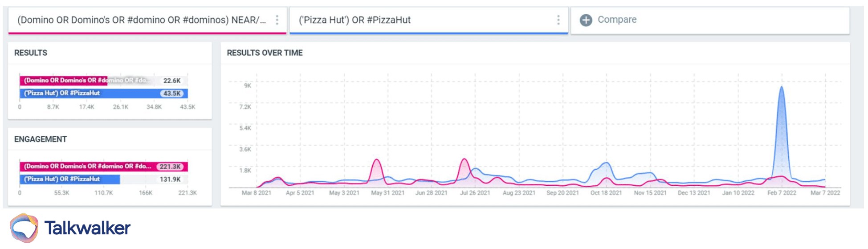Open the Pizza Hut query options menu
This screenshot has width=868, height=249.
[x=558, y=20]
